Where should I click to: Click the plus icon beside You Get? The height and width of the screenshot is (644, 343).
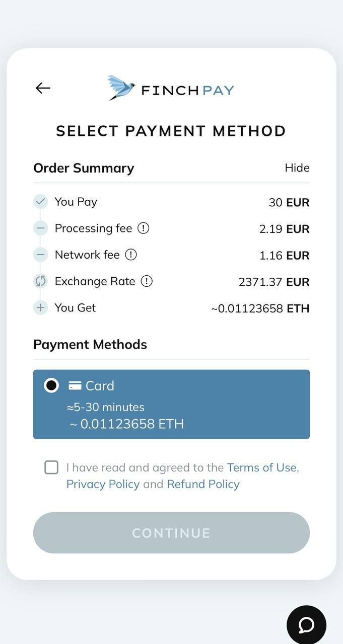click(40, 307)
